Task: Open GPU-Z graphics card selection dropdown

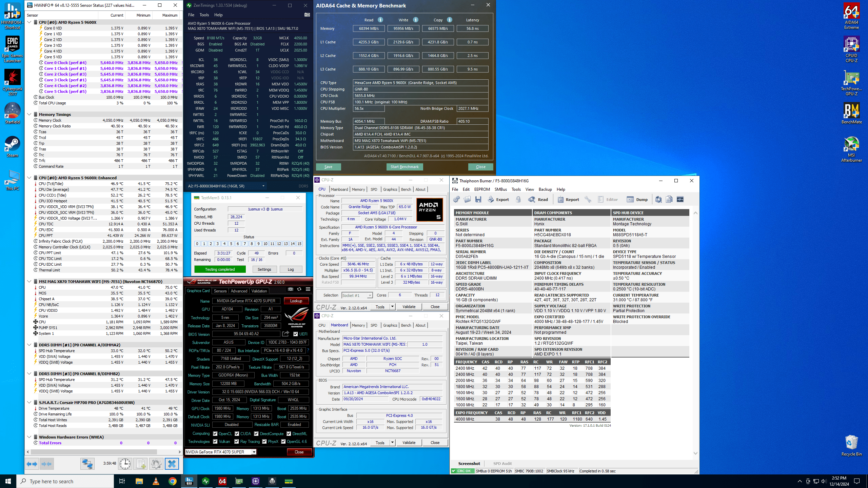Action: coord(254,452)
